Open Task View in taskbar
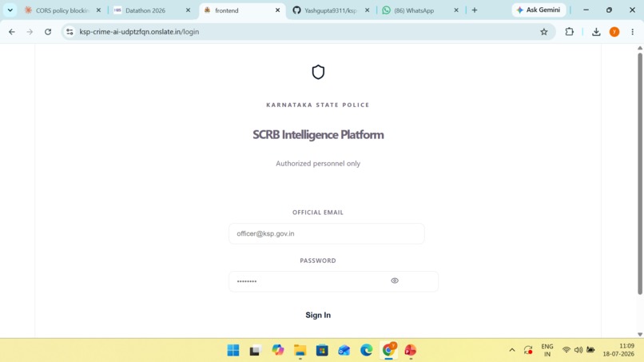Screen dimensions: 644x362 pyautogui.click(x=255, y=350)
